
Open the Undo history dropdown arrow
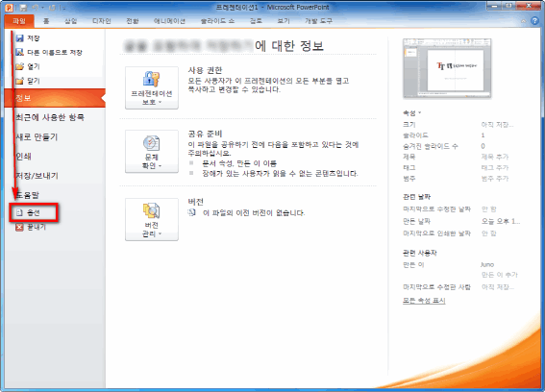[x=42, y=8]
